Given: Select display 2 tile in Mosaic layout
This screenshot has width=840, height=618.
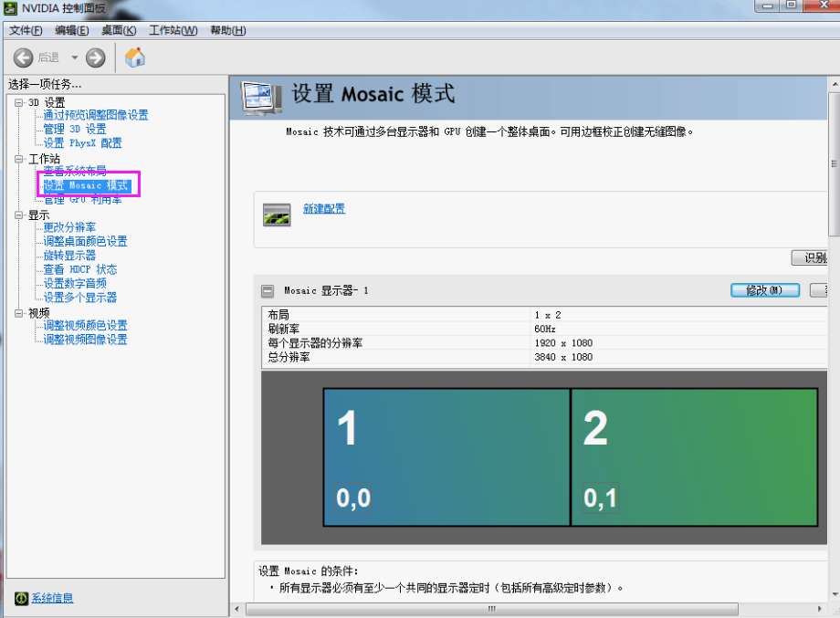Looking at the screenshot, I should point(694,456).
